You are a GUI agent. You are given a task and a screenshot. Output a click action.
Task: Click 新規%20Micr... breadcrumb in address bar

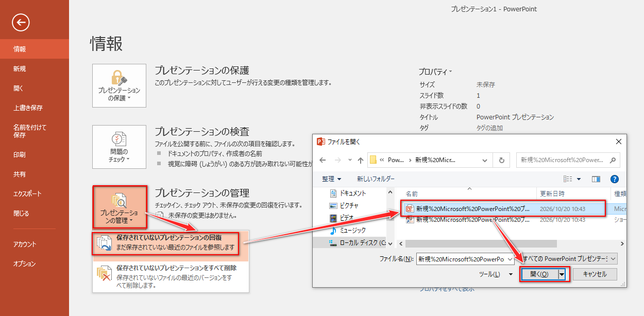pyautogui.click(x=435, y=160)
